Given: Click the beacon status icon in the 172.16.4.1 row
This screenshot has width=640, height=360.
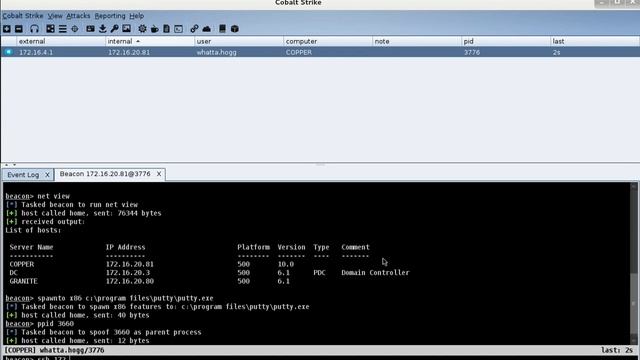Looking at the screenshot, I should [x=9, y=52].
